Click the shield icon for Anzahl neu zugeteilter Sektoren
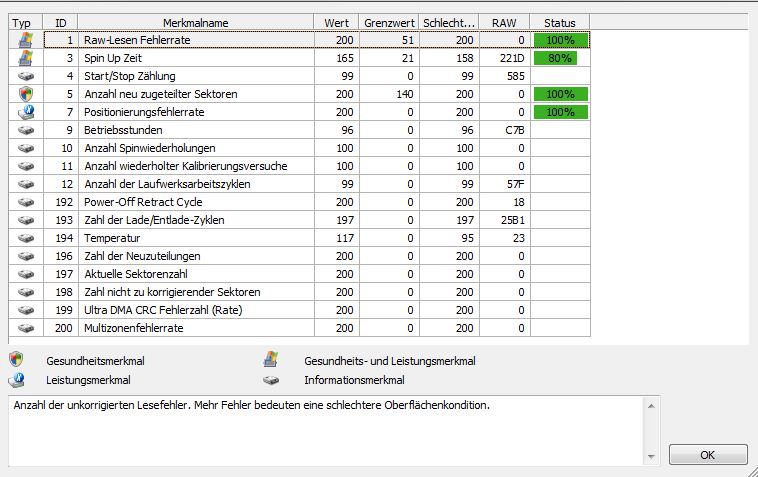 pyautogui.click(x=26, y=94)
